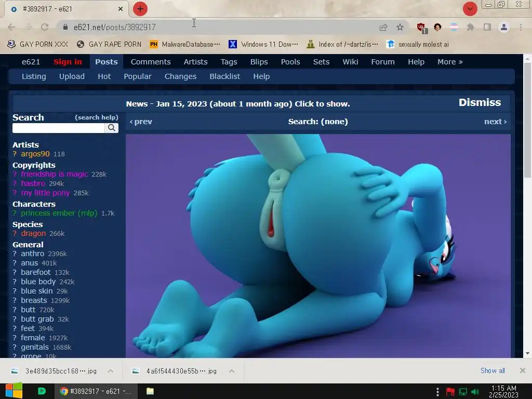
Task: Toggle the browser side panel icon
Action: (487, 27)
